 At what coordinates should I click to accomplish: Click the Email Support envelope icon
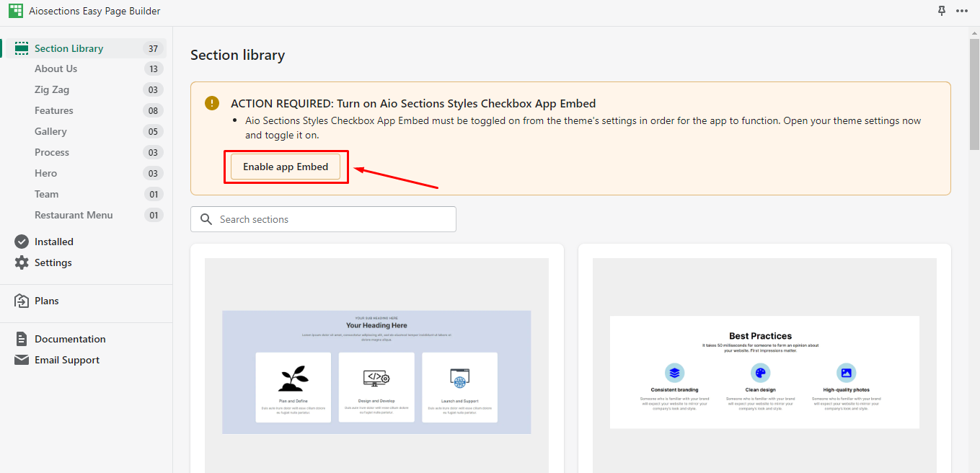tap(22, 360)
